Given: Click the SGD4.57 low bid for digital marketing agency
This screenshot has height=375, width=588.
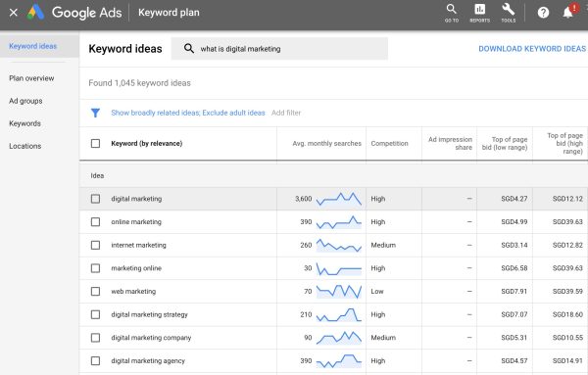Looking at the screenshot, I should pyautogui.click(x=514, y=361).
